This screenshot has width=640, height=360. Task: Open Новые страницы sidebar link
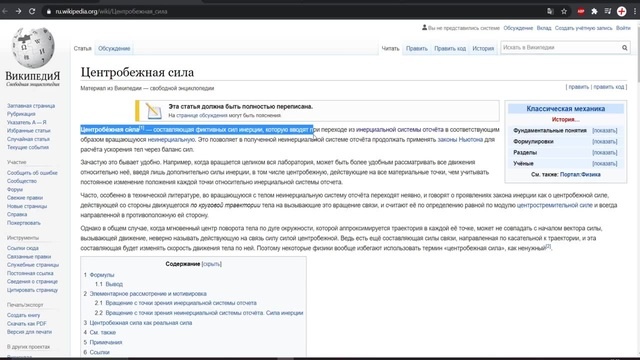[27, 206]
